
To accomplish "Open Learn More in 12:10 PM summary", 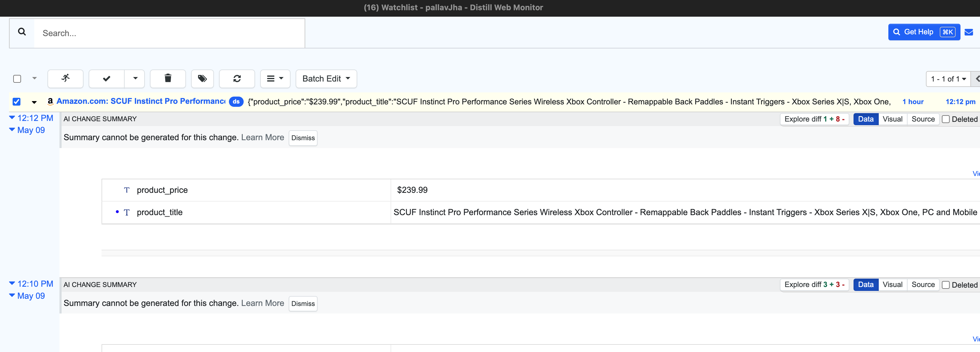I will click(263, 303).
